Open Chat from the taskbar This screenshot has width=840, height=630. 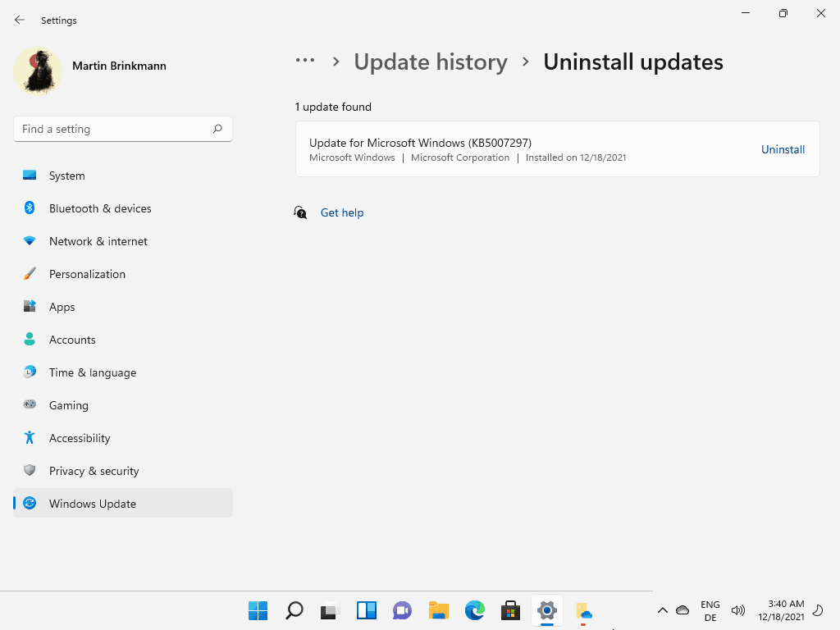click(402, 610)
